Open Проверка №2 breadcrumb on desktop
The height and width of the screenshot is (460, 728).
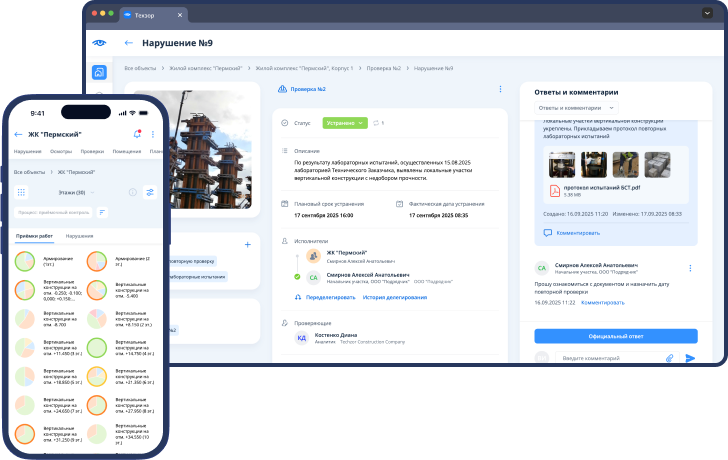click(x=384, y=68)
